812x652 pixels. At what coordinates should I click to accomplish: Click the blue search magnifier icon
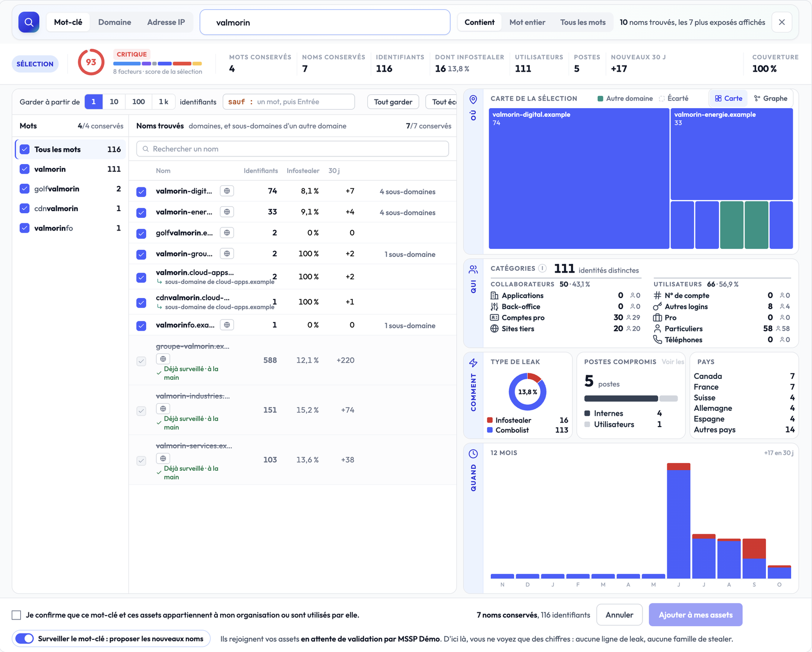29,22
